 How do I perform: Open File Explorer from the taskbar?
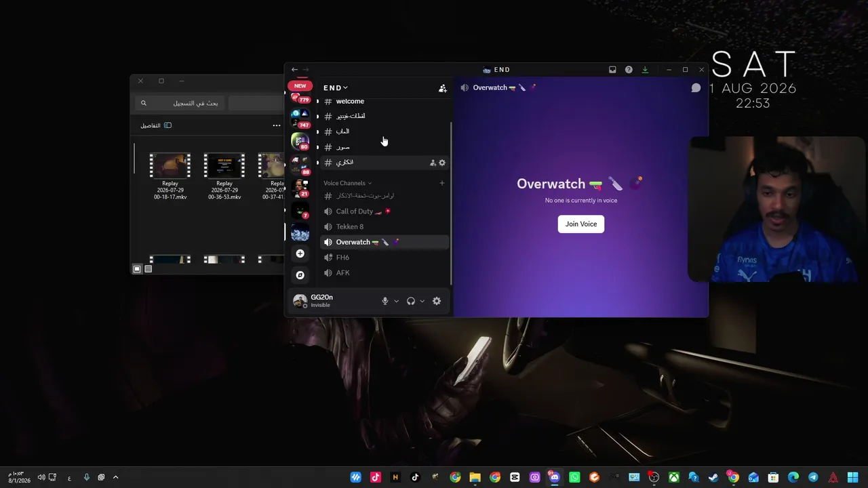tap(475, 477)
